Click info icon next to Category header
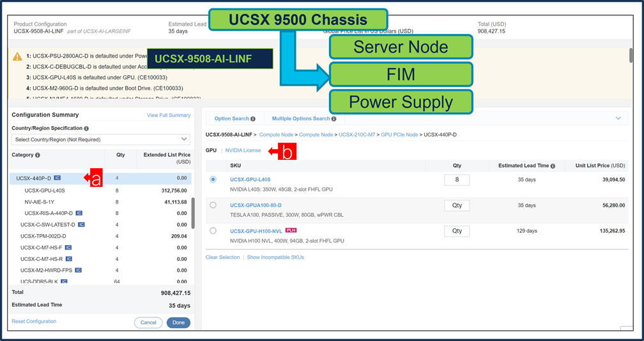The width and height of the screenshot is (644, 341). [38, 155]
